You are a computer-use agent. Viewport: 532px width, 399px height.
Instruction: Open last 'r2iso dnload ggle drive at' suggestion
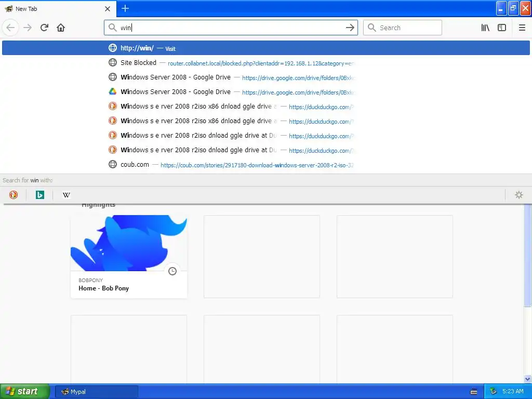click(265, 150)
